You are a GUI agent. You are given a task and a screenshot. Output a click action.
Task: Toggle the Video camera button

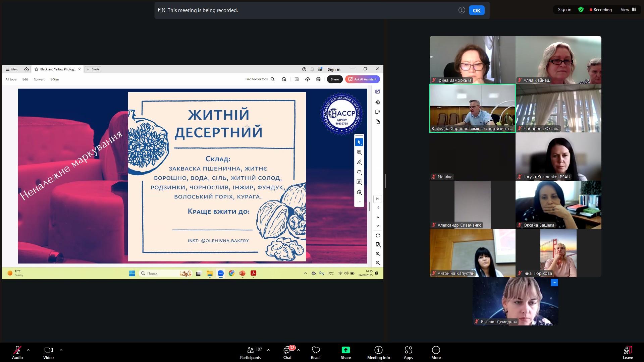(48, 350)
